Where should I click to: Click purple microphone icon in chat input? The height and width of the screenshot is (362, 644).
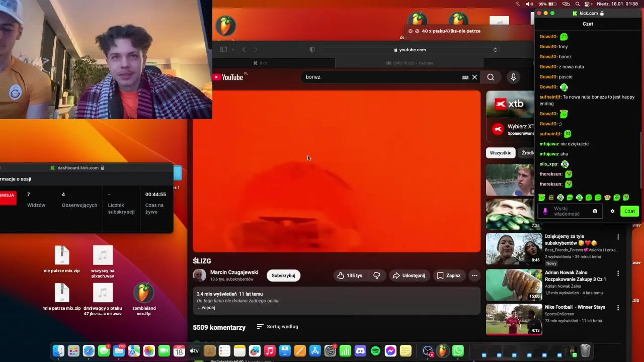point(545,211)
